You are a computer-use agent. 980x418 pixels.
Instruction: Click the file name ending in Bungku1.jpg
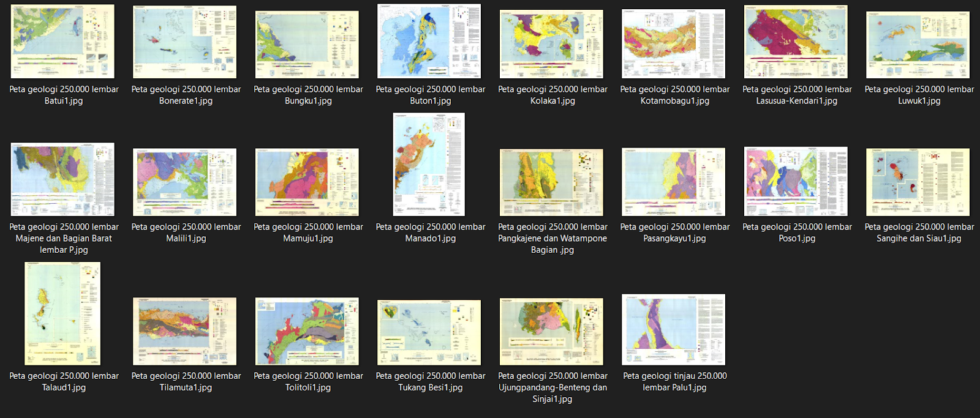tap(308, 95)
